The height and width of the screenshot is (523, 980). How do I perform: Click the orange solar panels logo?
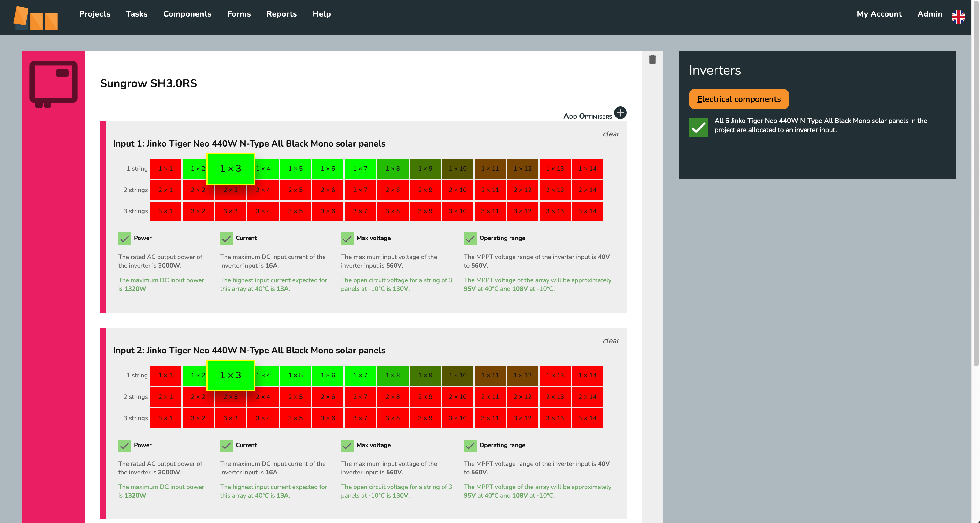(x=35, y=18)
